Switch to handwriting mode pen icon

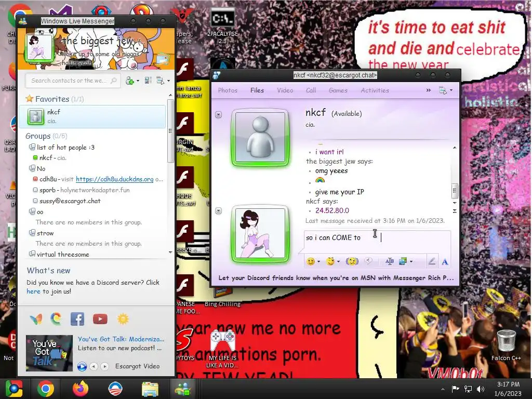[x=432, y=261]
